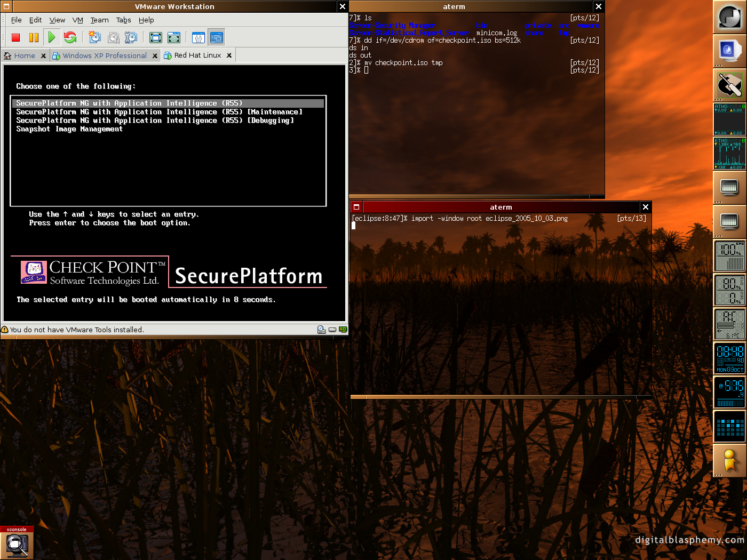Click the green Power On play button
The width and height of the screenshot is (747, 560).
tap(52, 37)
